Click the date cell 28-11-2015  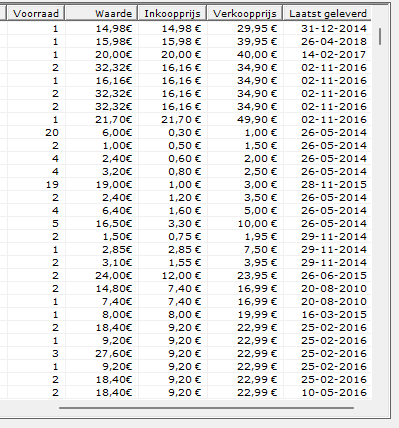[327, 185]
